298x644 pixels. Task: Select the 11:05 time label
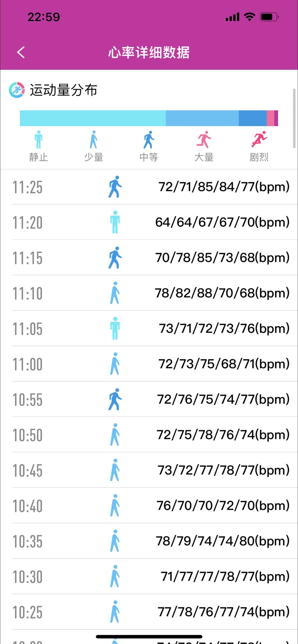(28, 328)
